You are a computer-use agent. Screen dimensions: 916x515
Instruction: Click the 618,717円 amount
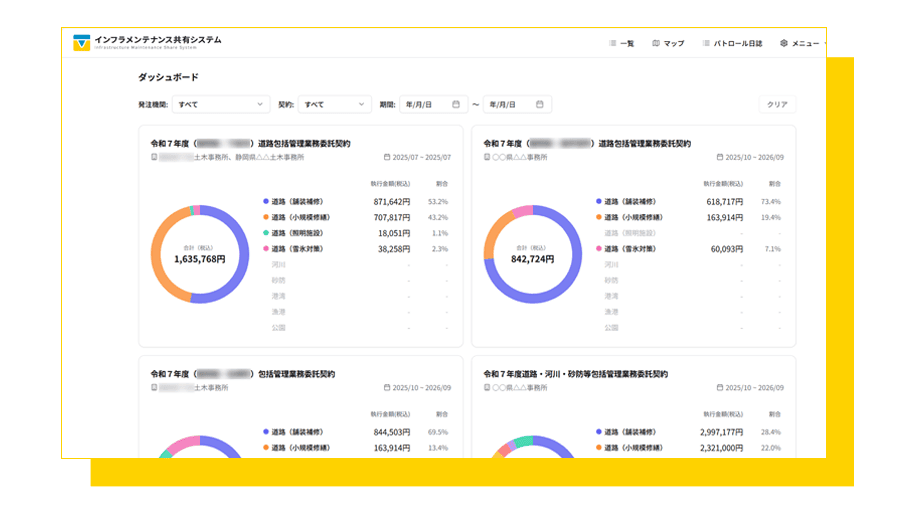coord(725,201)
